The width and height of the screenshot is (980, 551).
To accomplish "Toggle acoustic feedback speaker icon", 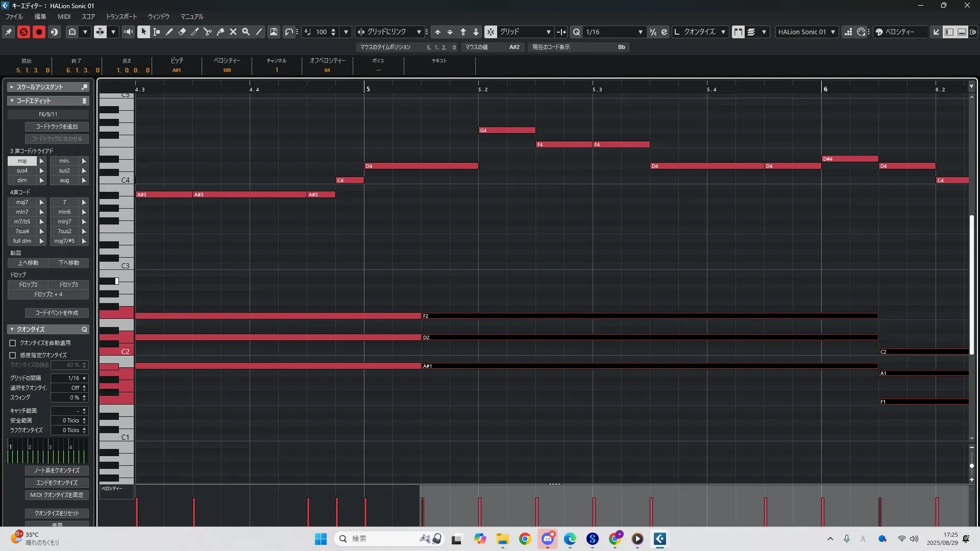I will 128,32.
